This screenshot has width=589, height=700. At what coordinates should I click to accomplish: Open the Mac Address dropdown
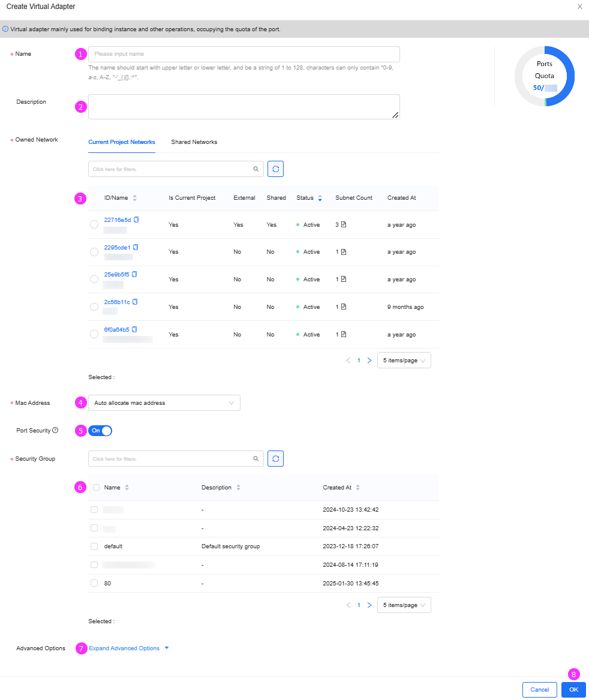pos(164,402)
